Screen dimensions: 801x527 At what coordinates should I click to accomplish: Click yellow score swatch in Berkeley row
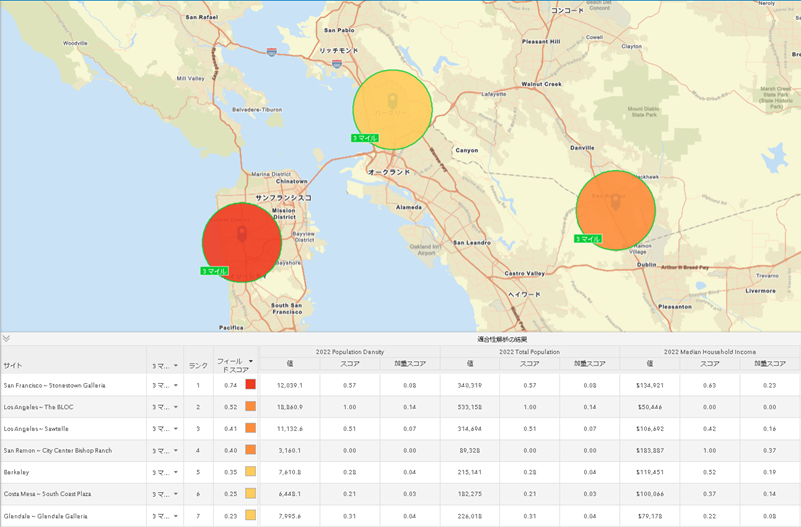click(x=251, y=472)
